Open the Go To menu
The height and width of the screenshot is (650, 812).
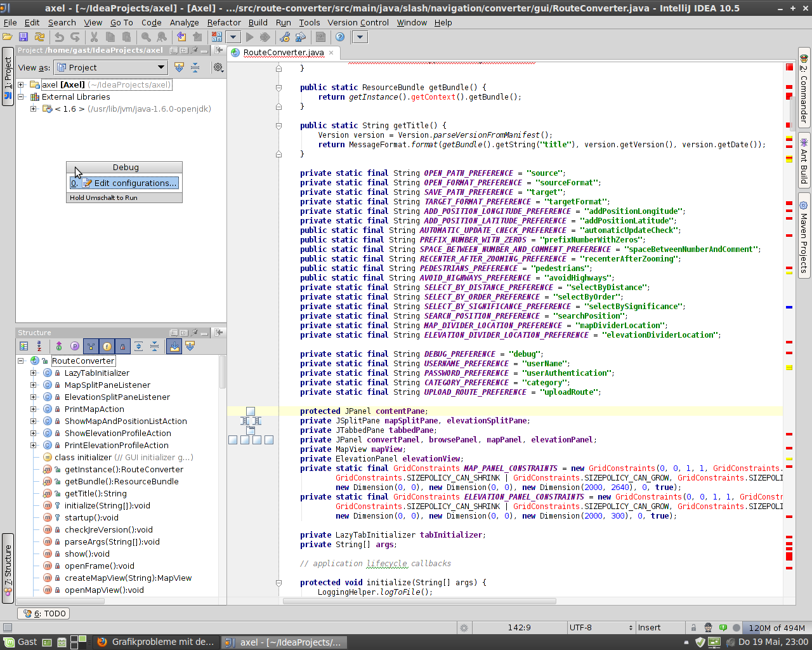click(122, 22)
